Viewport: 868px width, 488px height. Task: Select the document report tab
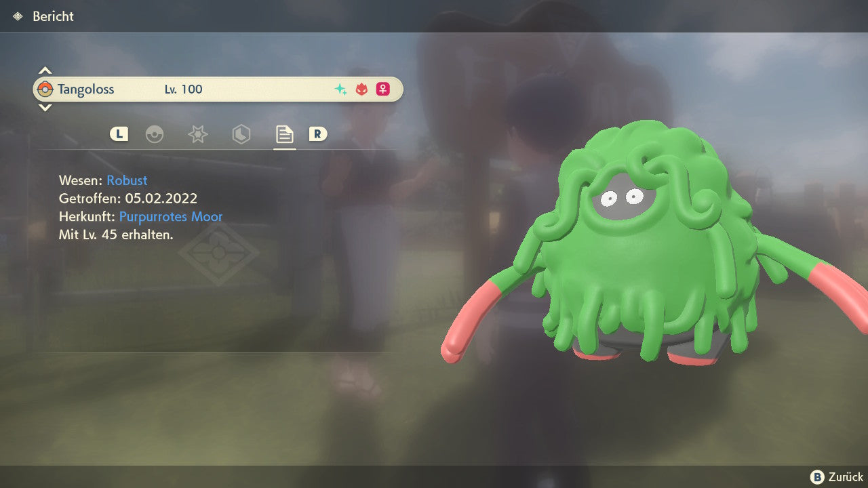pyautogui.click(x=284, y=134)
